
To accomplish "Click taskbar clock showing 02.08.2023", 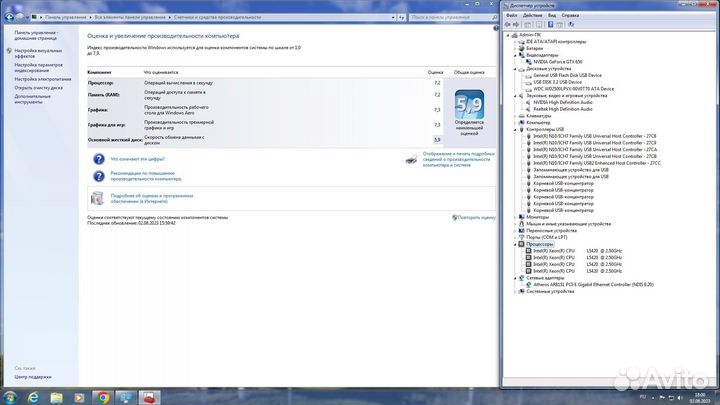I will click(700, 398).
